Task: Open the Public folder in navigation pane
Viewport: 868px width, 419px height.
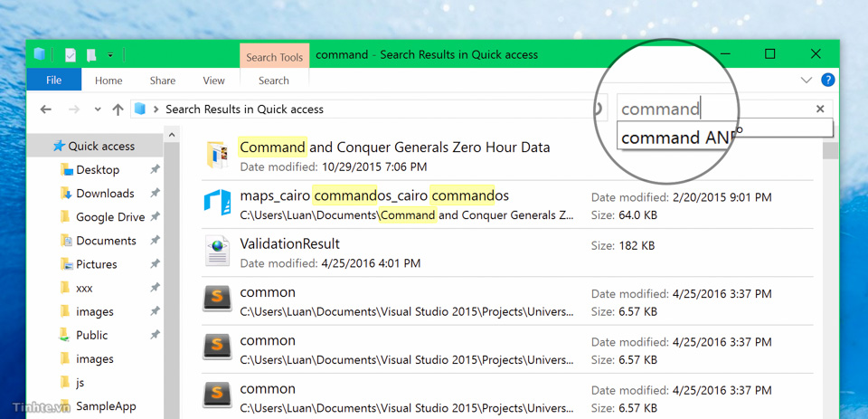Action: 91,336
